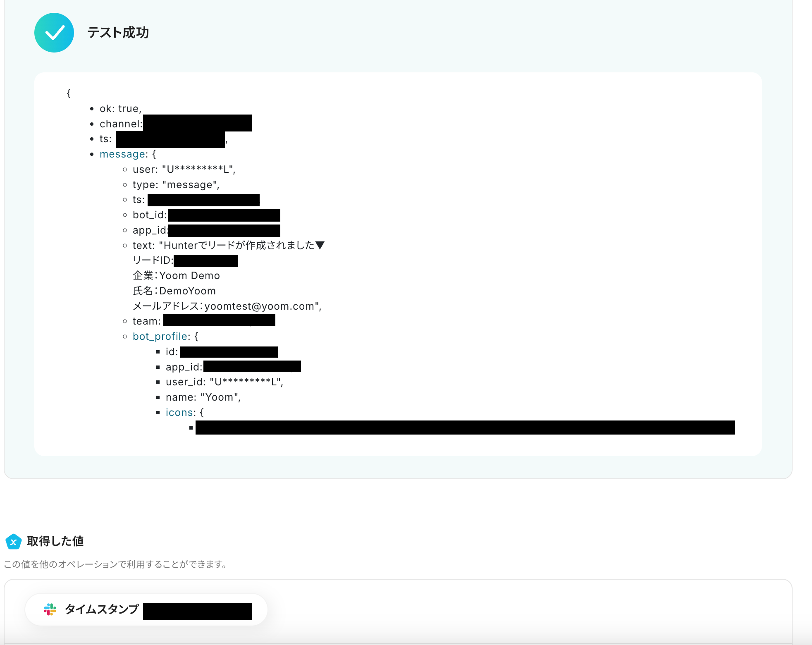Click the description 'この値を他のオペレーションで利用することができます。'
The width and height of the screenshot is (812, 645).
tap(116, 565)
